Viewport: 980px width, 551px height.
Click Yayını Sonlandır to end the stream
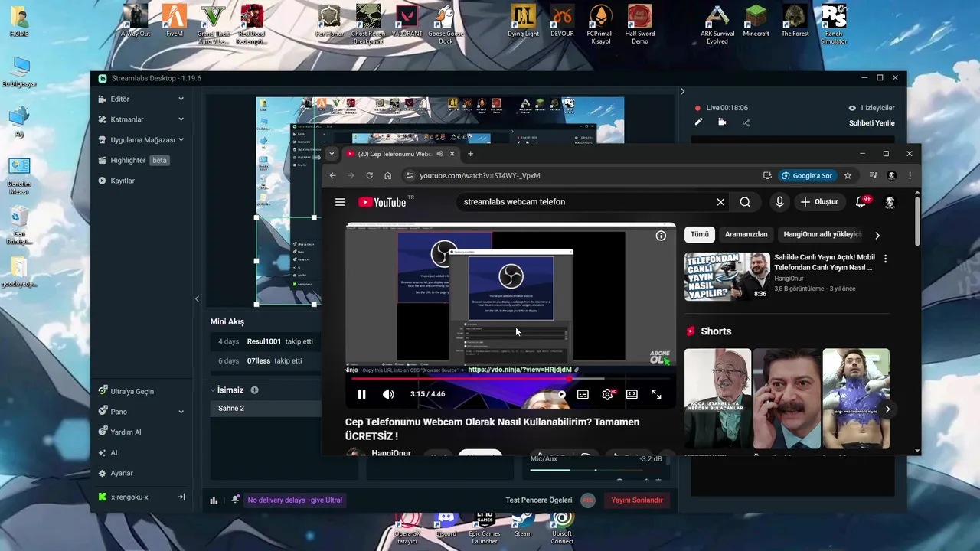pyautogui.click(x=636, y=500)
